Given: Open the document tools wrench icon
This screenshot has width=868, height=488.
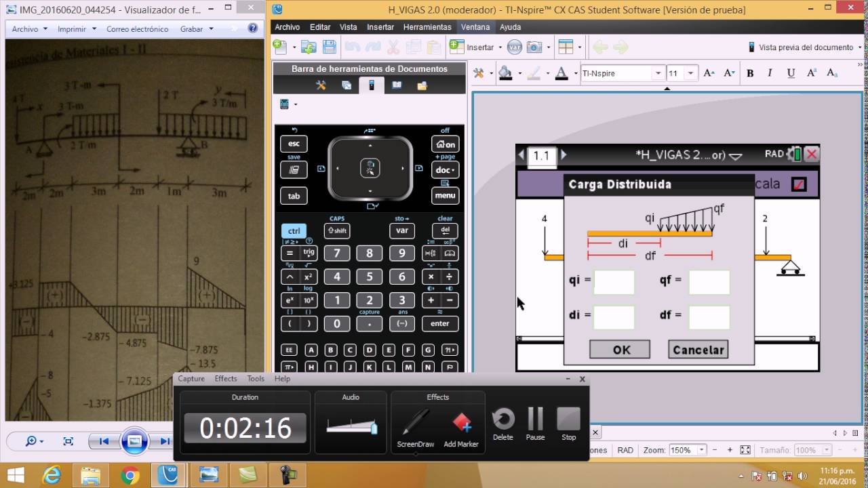Looking at the screenshot, I should click(x=479, y=73).
